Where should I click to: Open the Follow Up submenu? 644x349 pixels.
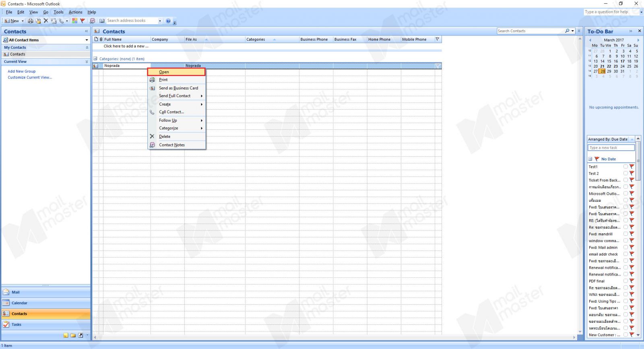(x=176, y=120)
